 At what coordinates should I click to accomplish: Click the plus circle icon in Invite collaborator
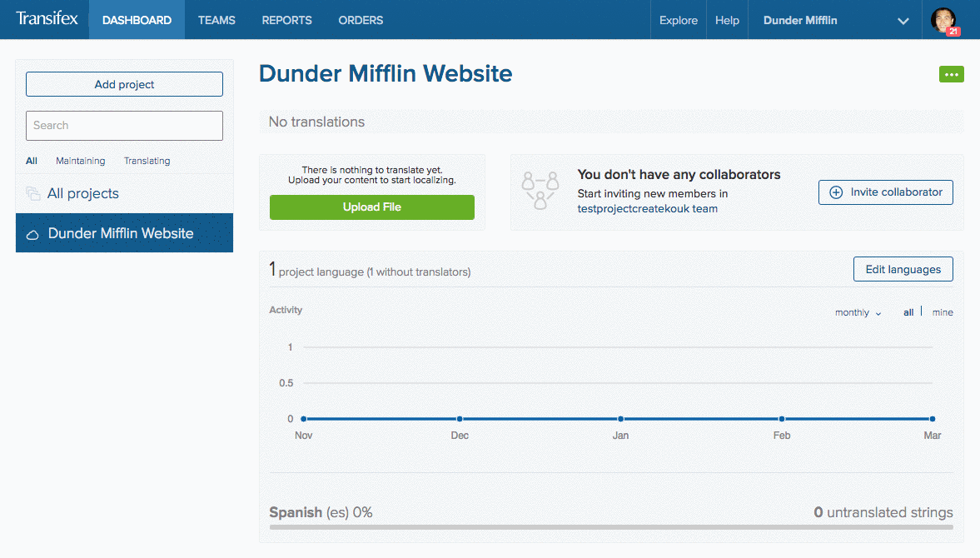coord(836,192)
